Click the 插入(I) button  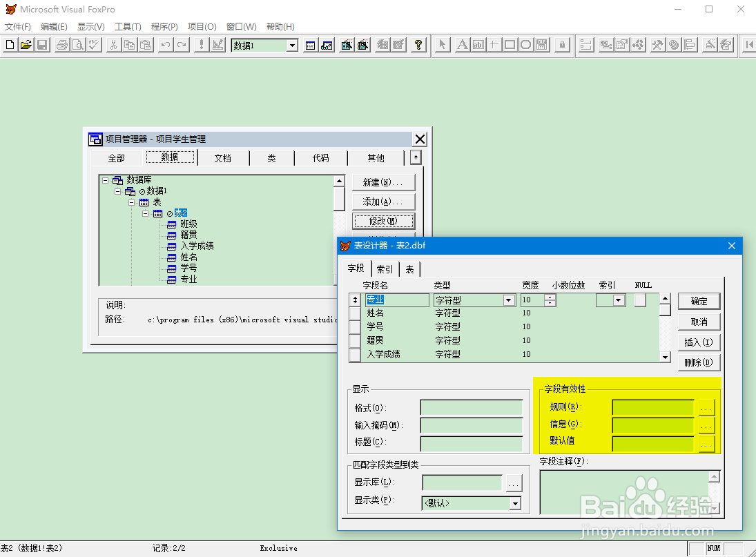click(699, 342)
